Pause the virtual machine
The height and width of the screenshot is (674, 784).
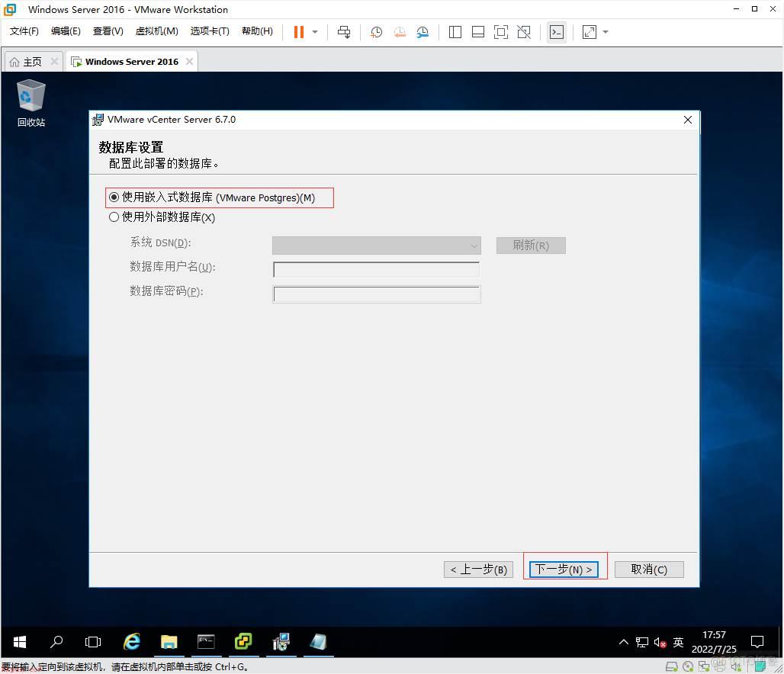(x=298, y=32)
